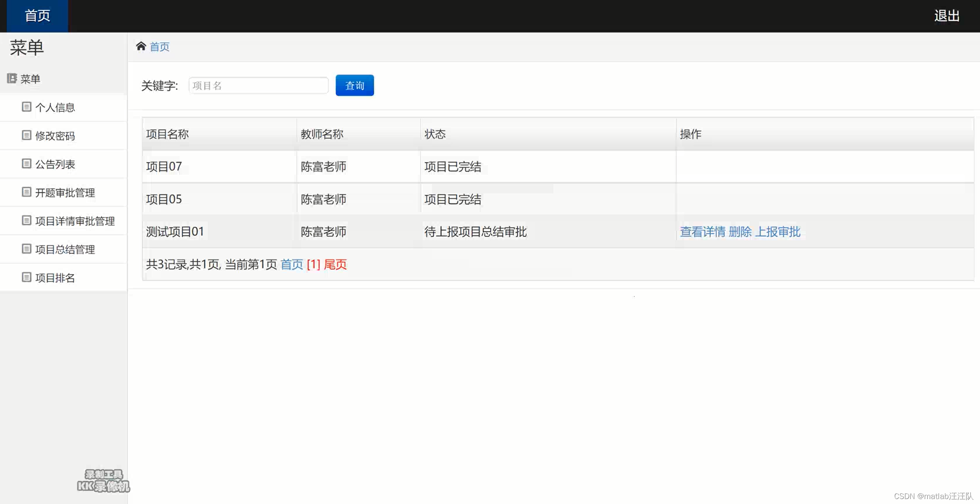This screenshot has width=980, height=504.
Task: Click 查看详情 for 测试项目01
Action: (x=702, y=232)
